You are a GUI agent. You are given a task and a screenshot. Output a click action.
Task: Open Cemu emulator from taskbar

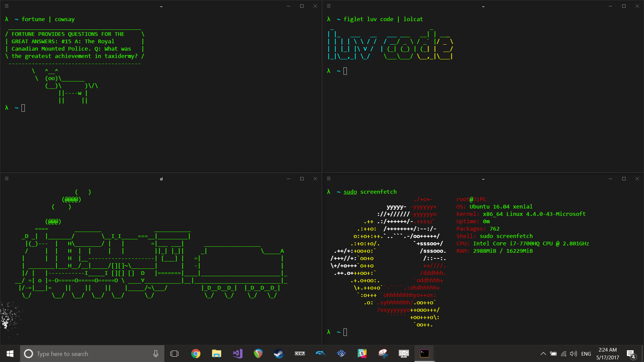pos(300,354)
